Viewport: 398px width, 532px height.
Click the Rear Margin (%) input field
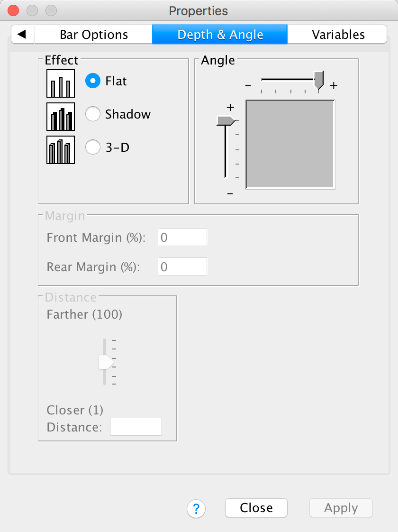point(183,266)
